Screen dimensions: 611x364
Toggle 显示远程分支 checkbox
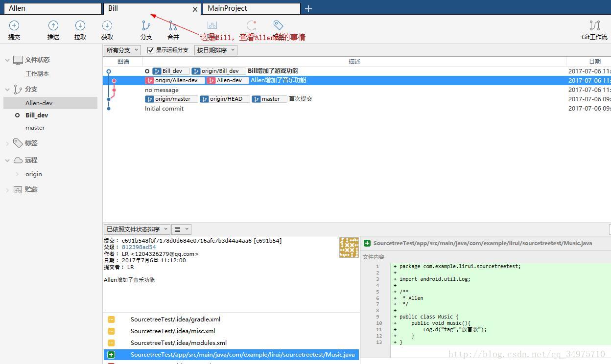click(x=151, y=50)
